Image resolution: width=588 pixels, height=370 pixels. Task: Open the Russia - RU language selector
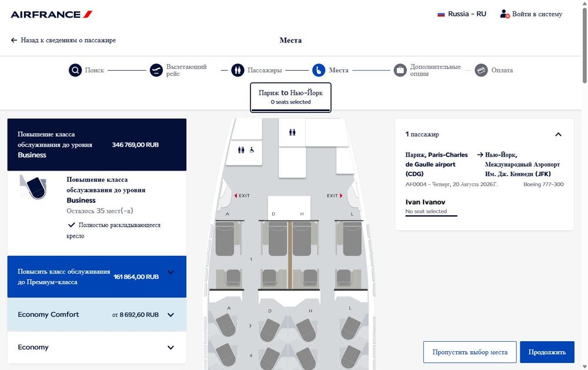click(462, 14)
